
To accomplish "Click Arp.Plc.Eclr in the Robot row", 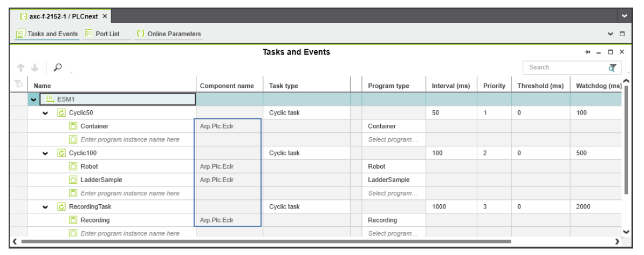I will 216,166.
